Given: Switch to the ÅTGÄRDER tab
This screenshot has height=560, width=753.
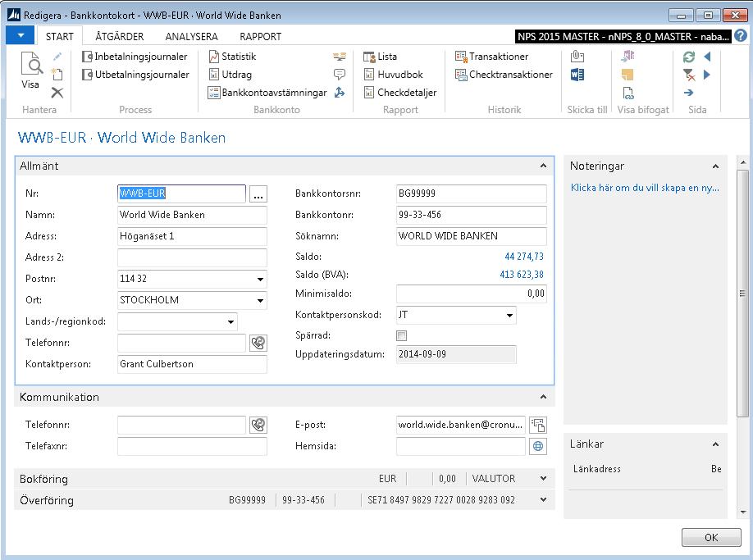Looking at the screenshot, I should [119, 36].
